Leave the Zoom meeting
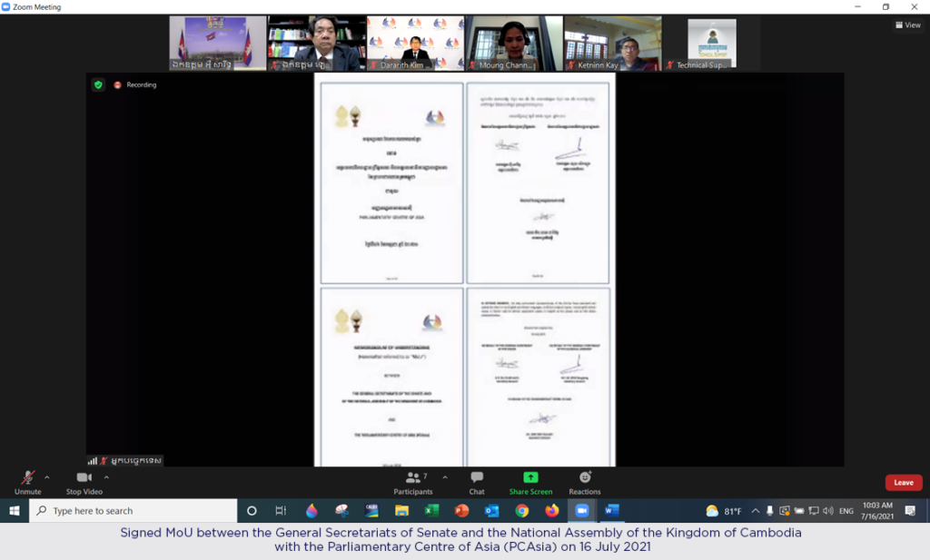 pyautogui.click(x=904, y=482)
